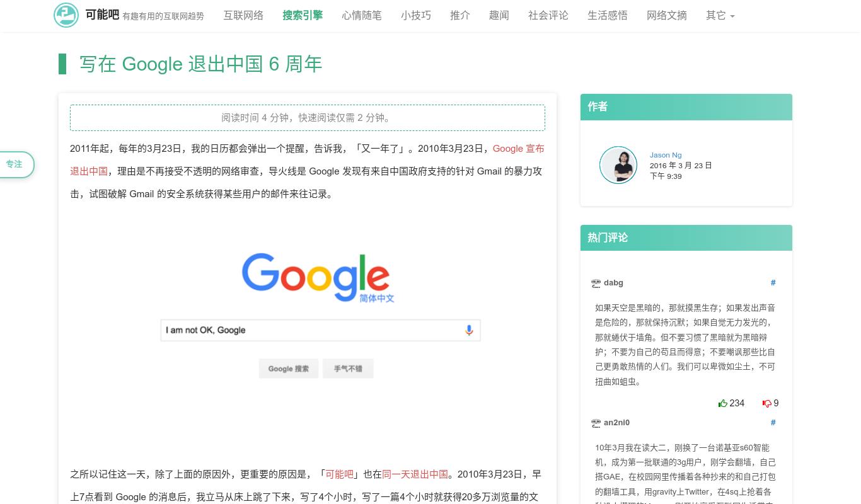Click the Jason Ng author link
This screenshot has width=861, height=504.
tap(665, 155)
